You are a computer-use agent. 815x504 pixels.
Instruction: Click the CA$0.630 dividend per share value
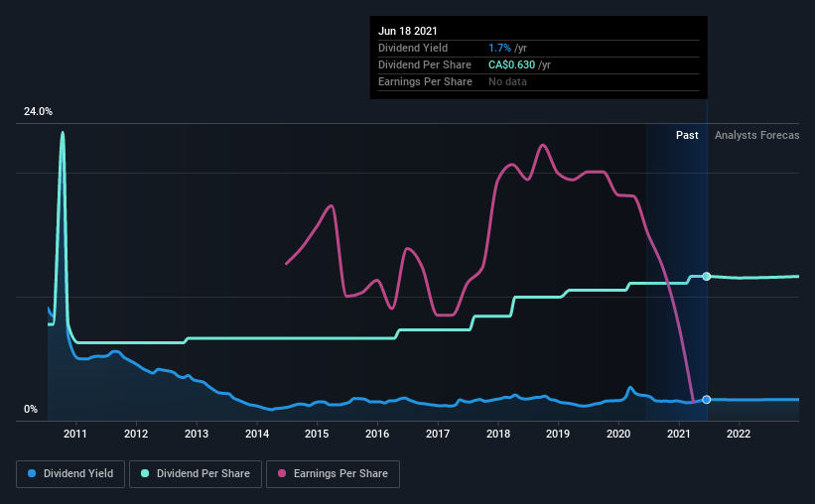(511, 64)
